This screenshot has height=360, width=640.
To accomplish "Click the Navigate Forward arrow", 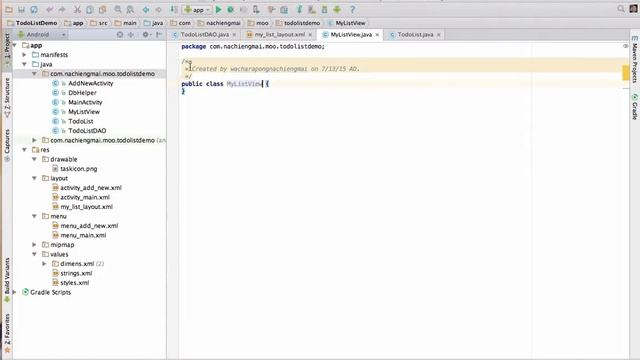I will [x=158, y=9].
